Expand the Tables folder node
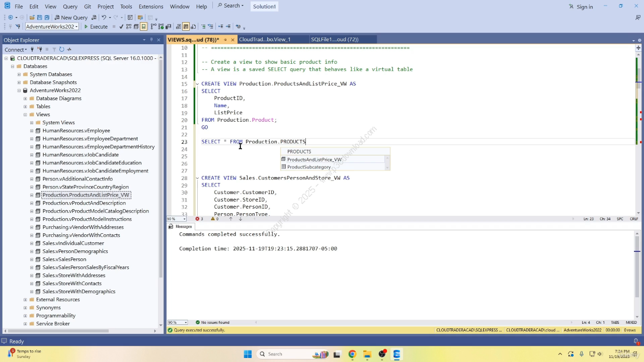 click(25, 107)
